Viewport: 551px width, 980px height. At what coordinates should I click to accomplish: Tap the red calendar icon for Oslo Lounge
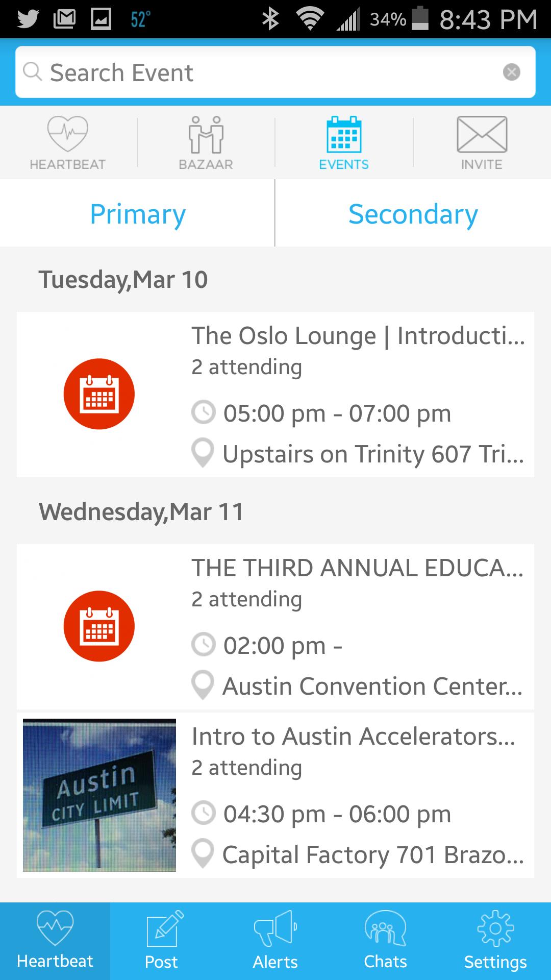coord(99,394)
